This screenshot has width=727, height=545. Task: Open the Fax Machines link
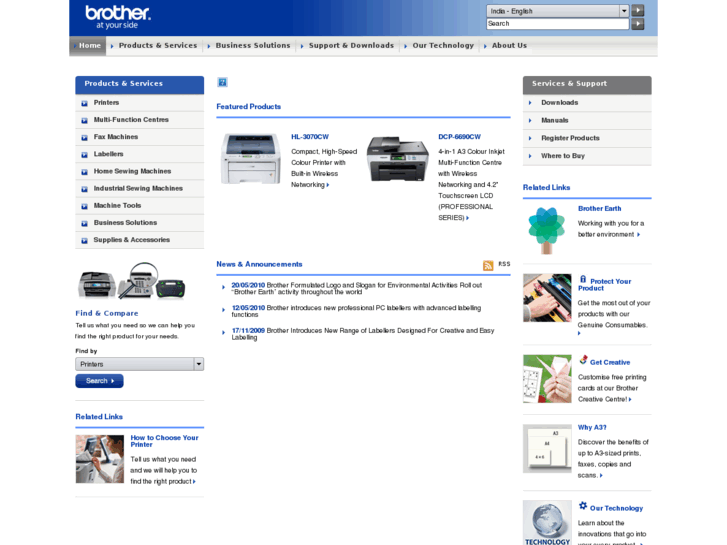point(115,137)
